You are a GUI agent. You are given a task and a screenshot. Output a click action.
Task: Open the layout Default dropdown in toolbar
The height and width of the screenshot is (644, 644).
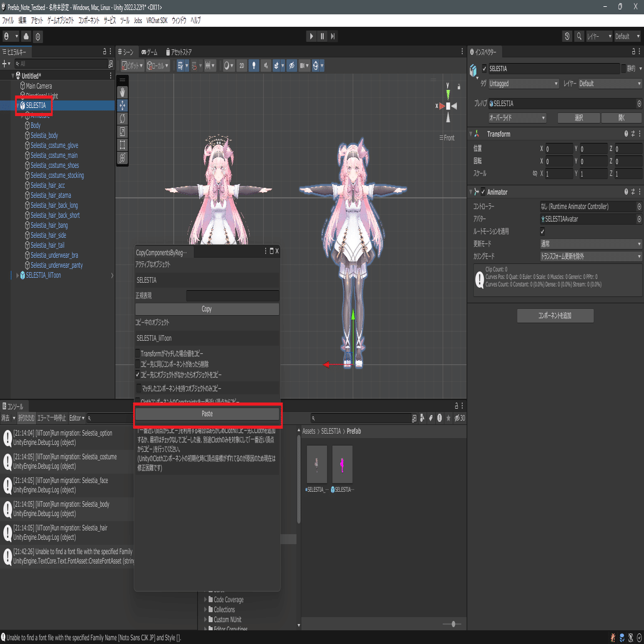tap(628, 36)
